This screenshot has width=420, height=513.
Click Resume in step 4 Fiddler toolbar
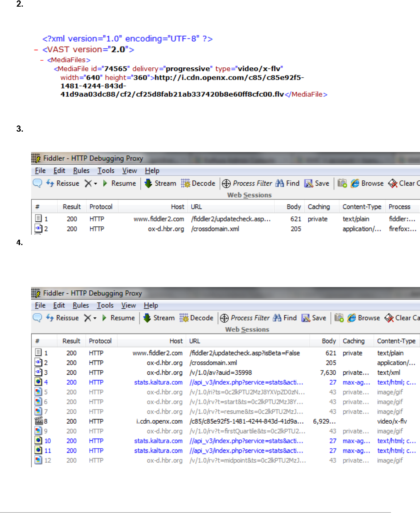point(118,318)
